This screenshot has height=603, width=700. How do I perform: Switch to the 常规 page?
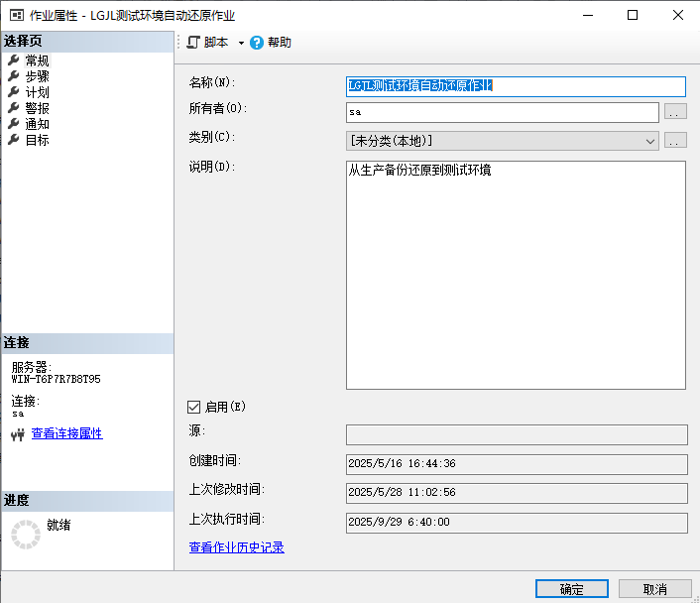point(37,60)
